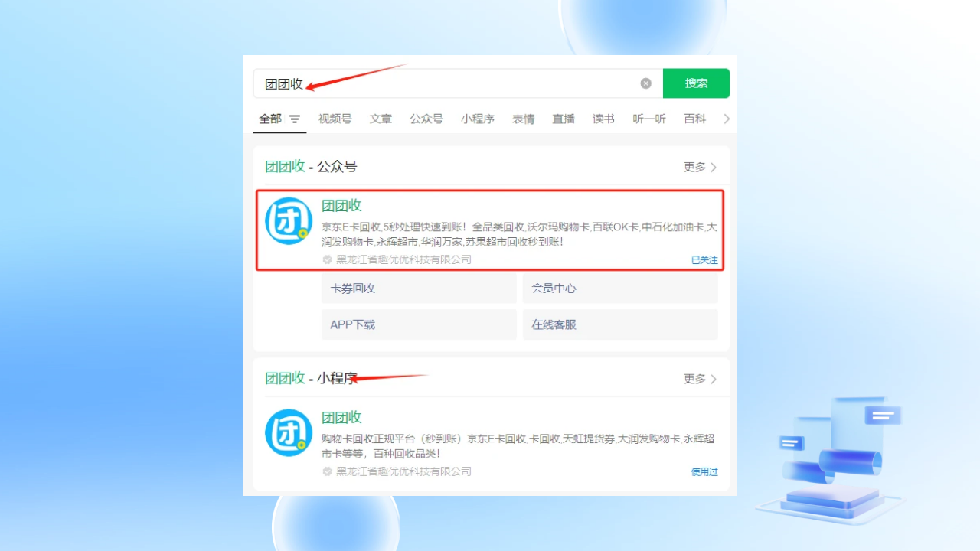Click the APP下载 shortcut
Image resolution: width=980 pixels, height=551 pixels.
point(419,324)
